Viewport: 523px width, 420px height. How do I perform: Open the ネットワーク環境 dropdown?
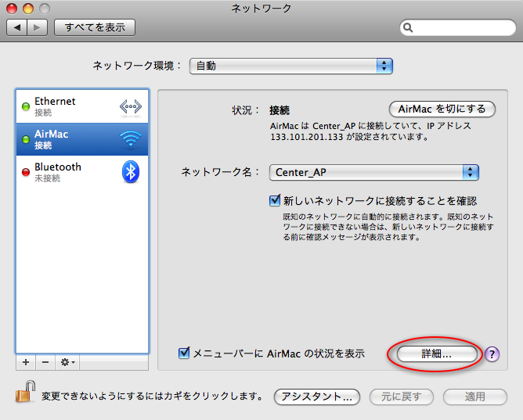click(290, 66)
